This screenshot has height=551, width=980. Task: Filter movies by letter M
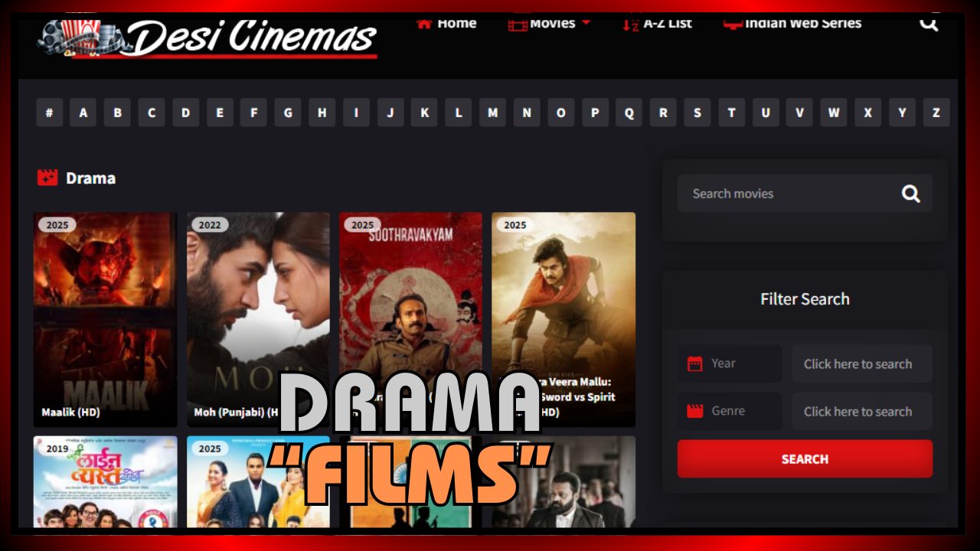(492, 112)
